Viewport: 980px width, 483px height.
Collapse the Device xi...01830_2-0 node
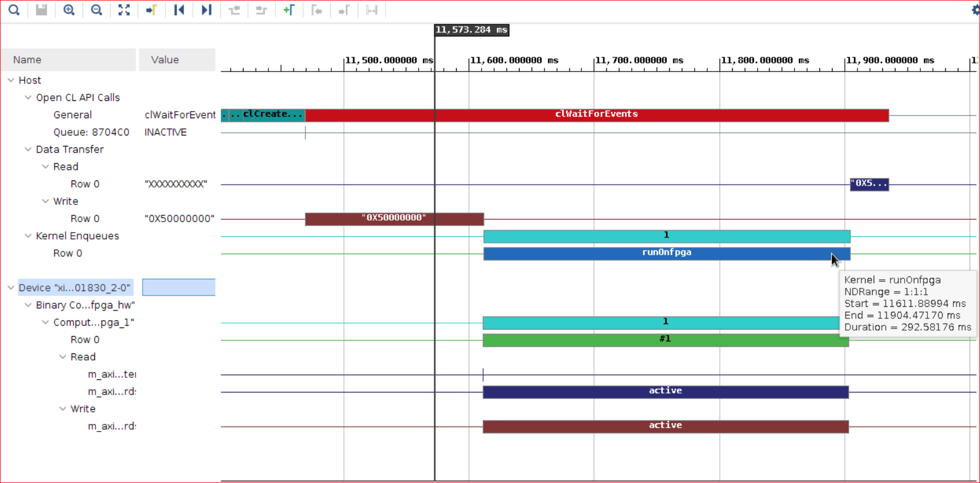click(11, 288)
